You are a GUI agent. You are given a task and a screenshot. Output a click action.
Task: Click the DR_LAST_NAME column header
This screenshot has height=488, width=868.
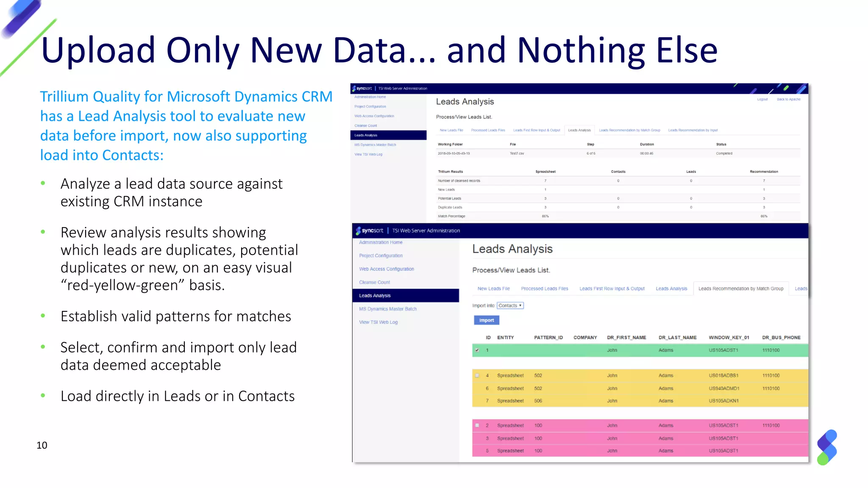pos(677,338)
